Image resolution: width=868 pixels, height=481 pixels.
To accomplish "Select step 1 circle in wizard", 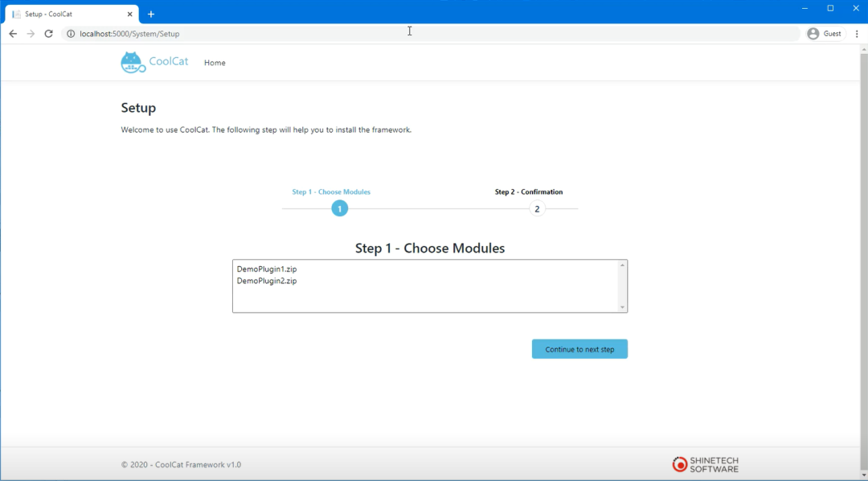I will click(x=340, y=209).
